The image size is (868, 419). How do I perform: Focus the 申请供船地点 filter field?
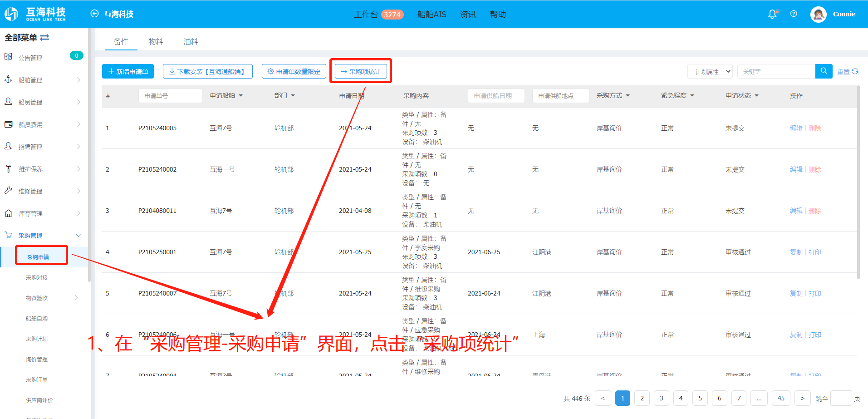click(561, 95)
